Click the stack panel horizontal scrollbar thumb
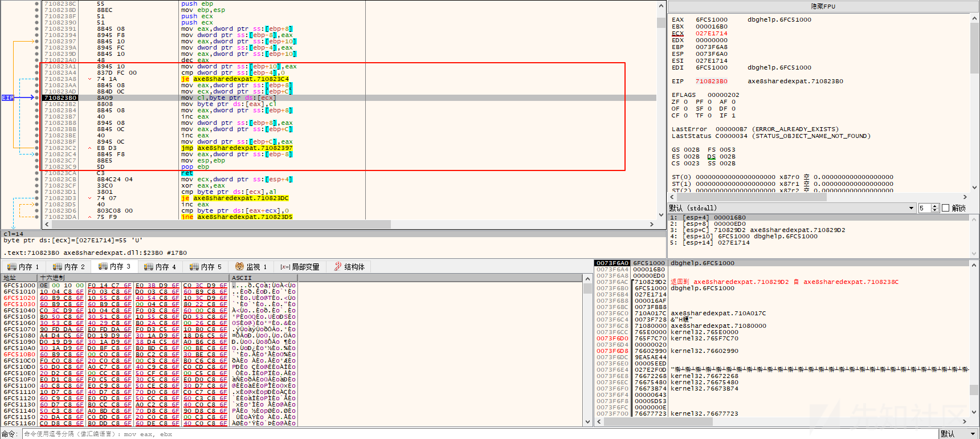The image size is (980, 439). [658, 422]
